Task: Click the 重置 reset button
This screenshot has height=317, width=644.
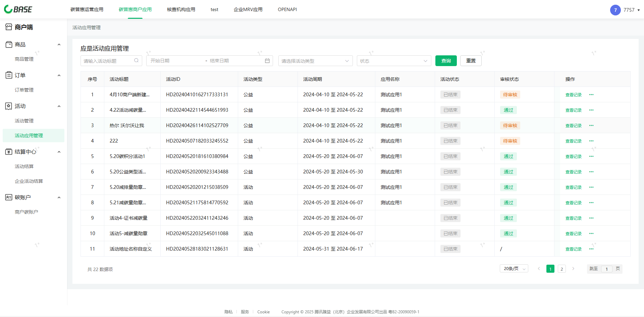Action: pyautogui.click(x=471, y=61)
